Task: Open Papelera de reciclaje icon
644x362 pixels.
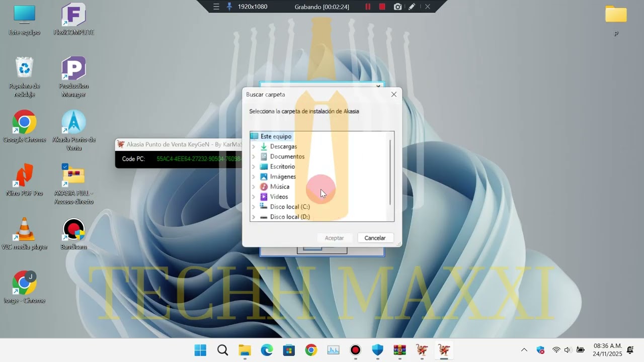Action: point(24,77)
